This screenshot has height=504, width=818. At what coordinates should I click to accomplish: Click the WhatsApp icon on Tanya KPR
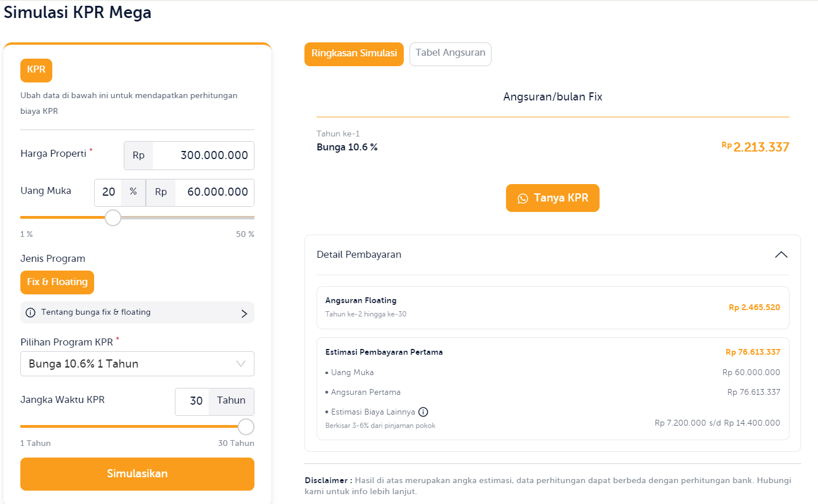(523, 199)
